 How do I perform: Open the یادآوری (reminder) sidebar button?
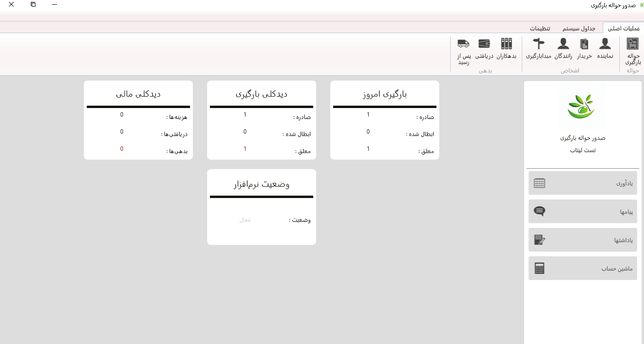pyautogui.click(x=582, y=183)
